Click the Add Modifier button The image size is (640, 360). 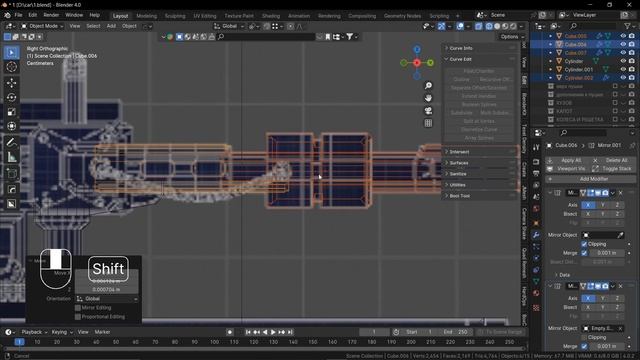tap(591, 179)
